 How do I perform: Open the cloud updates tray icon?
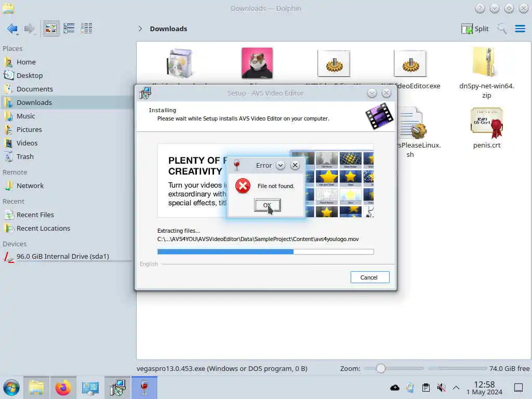(395, 388)
